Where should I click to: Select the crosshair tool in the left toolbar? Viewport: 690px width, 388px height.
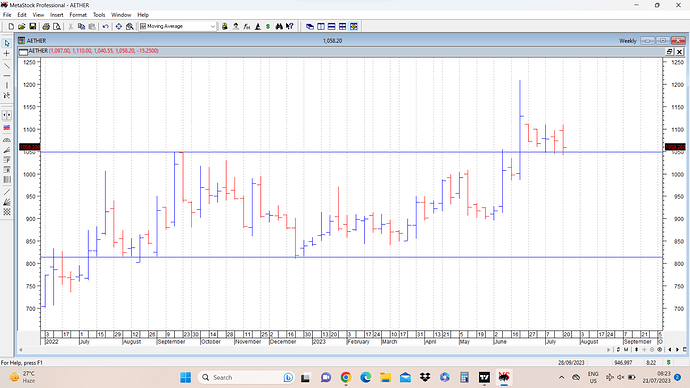(x=7, y=54)
